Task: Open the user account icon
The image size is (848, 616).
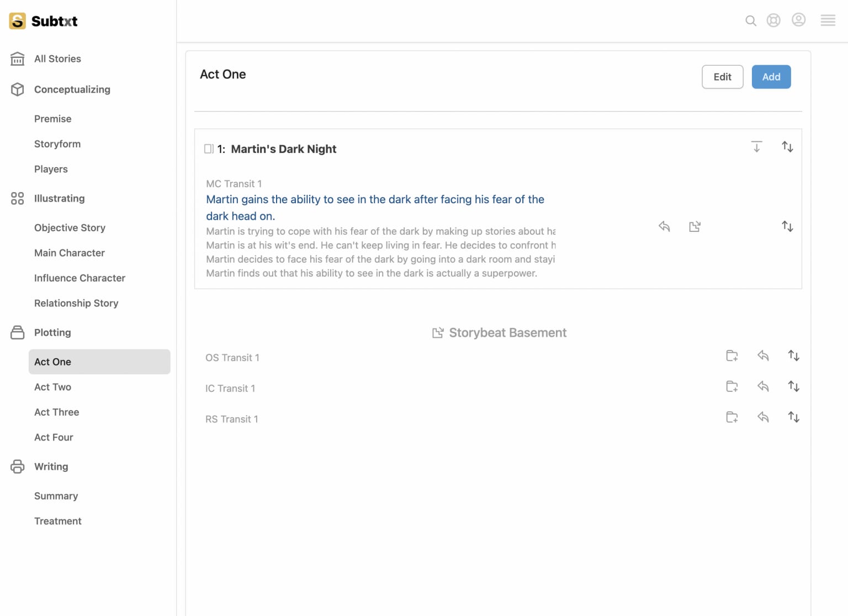Action: tap(798, 20)
